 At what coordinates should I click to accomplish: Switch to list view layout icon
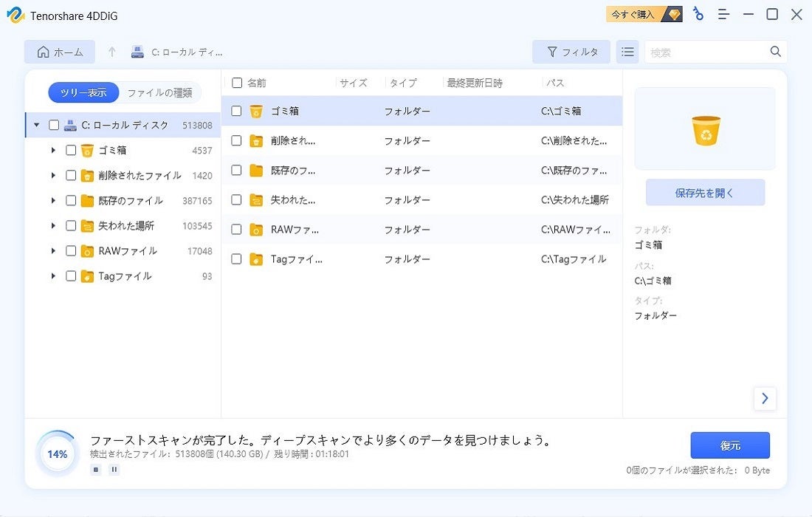(x=627, y=52)
